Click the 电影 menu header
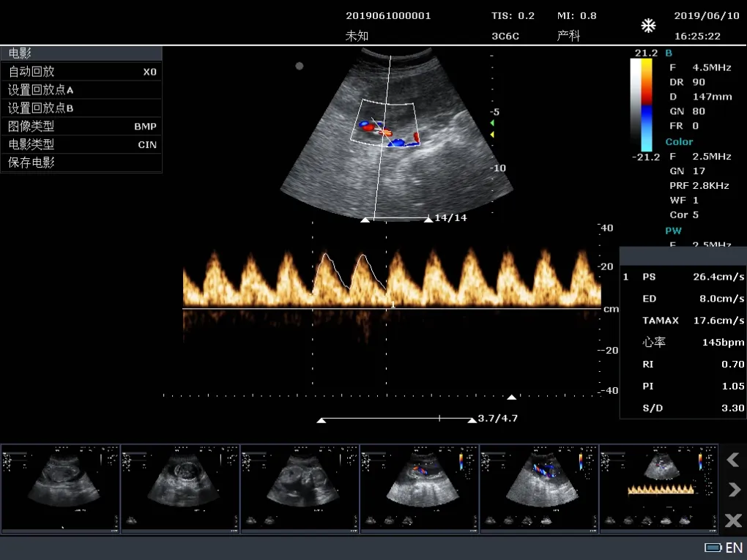Screen dimensions: 747x560 tap(81, 53)
